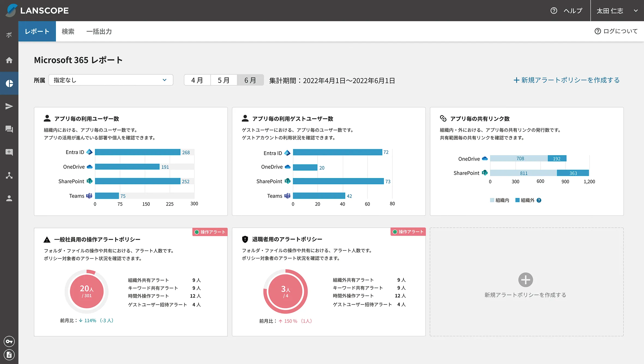
Task: Click SharePoint icon in user count chart
Action: (x=89, y=181)
